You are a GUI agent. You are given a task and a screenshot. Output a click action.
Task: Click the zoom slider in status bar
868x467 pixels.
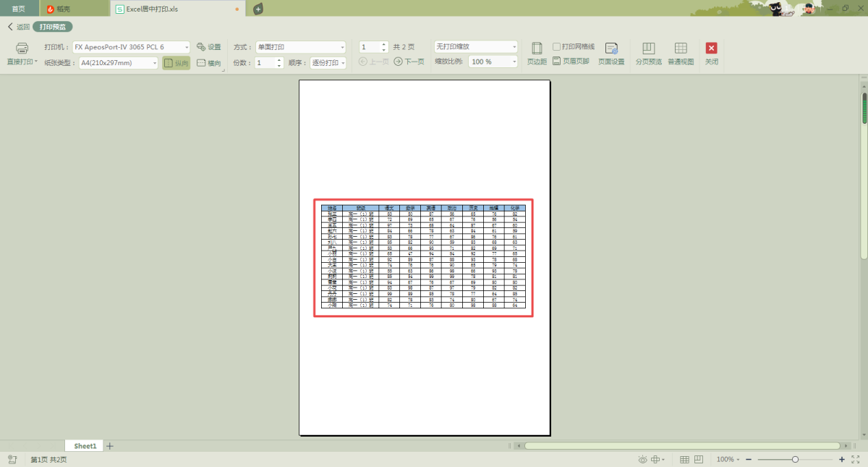point(795,460)
